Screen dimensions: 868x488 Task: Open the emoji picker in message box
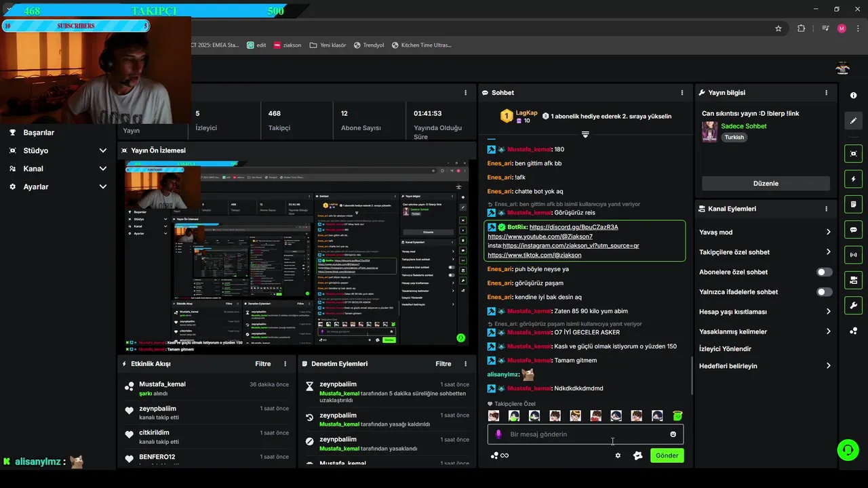click(673, 434)
